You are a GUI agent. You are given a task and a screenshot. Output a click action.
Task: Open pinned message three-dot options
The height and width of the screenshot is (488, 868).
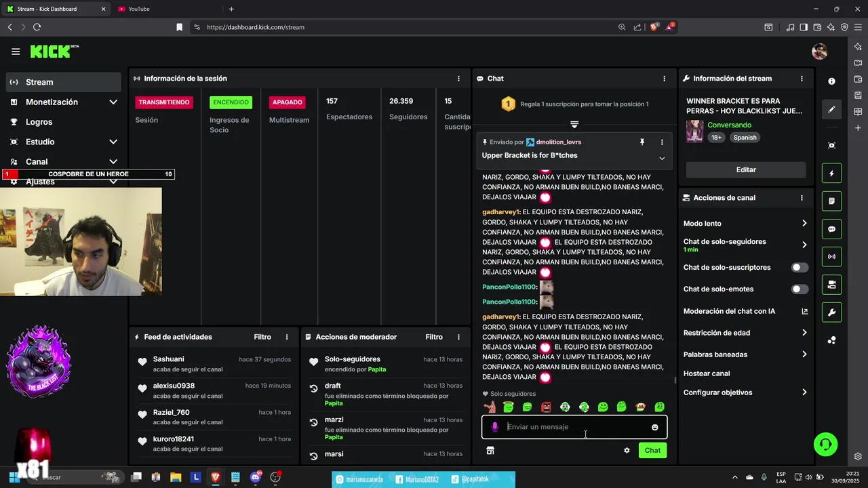pos(662,142)
